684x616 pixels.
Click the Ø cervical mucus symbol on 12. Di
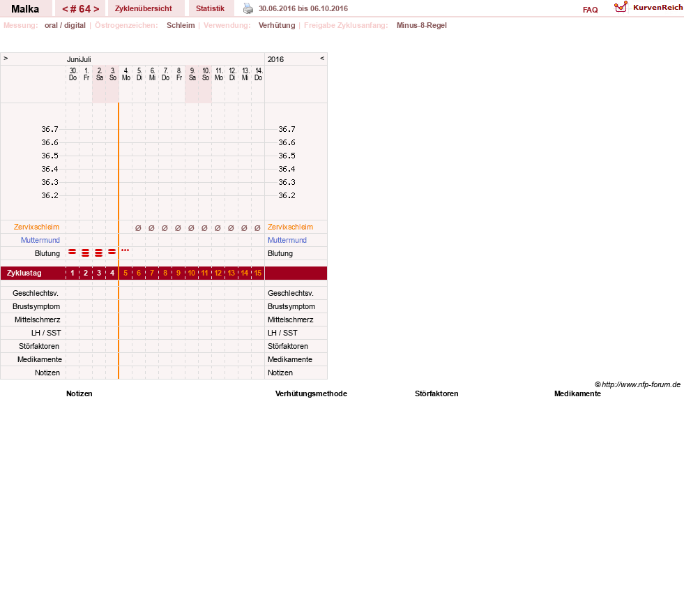point(231,228)
